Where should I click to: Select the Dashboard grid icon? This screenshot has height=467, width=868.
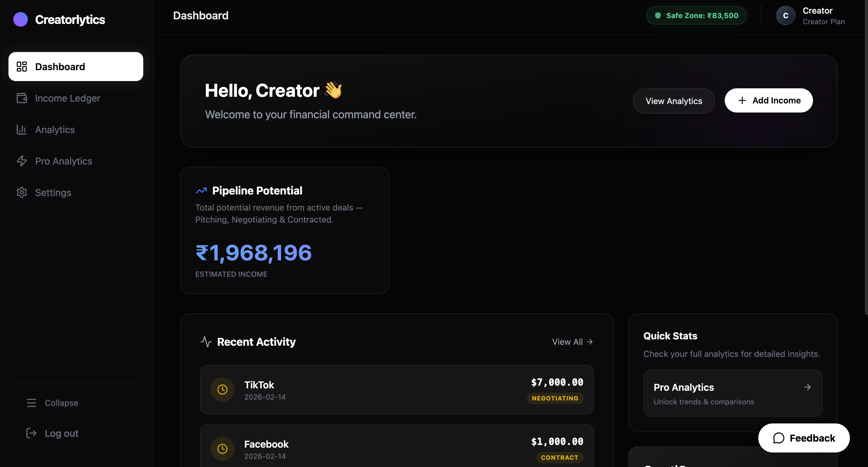tap(21, 67)
